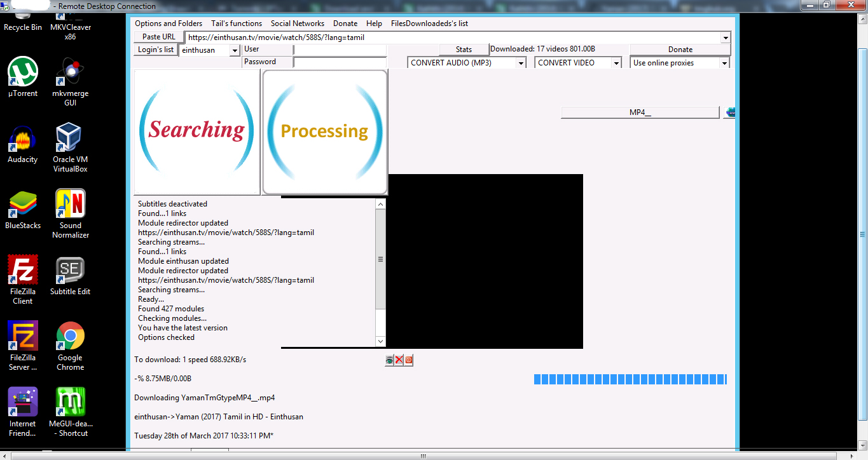Expand the CONVERT AUDIO (MP3) dropdown
Screen dimensions: 868x460
pyautogui.click(x=521, y=63)
